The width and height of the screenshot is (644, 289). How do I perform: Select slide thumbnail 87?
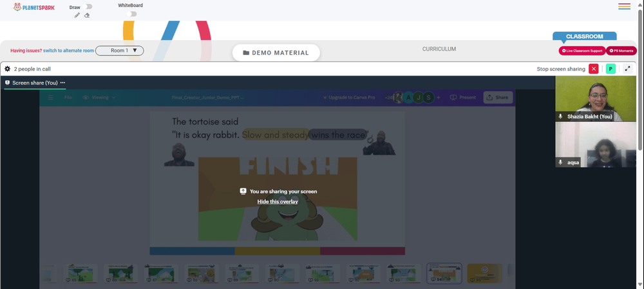(x=161, y=274)
